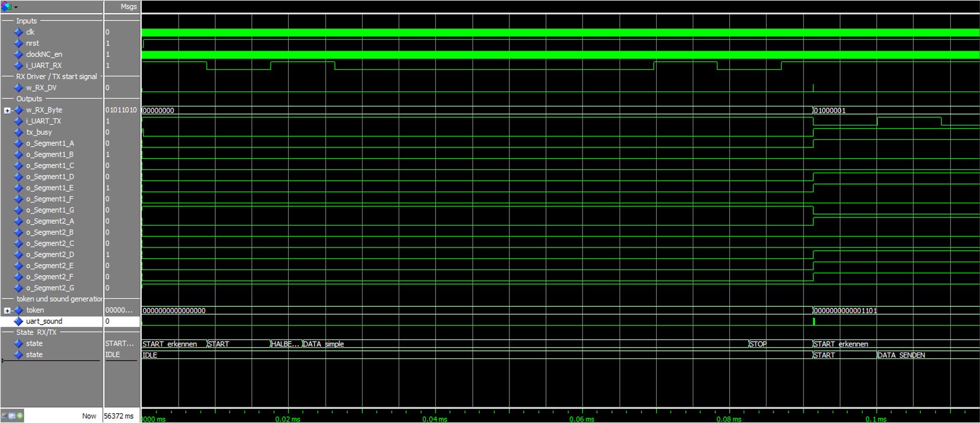Screen dimensions: 980x423
Task: Click the o_Segment1_F diamond icon
Action: [x=19, y=199]
